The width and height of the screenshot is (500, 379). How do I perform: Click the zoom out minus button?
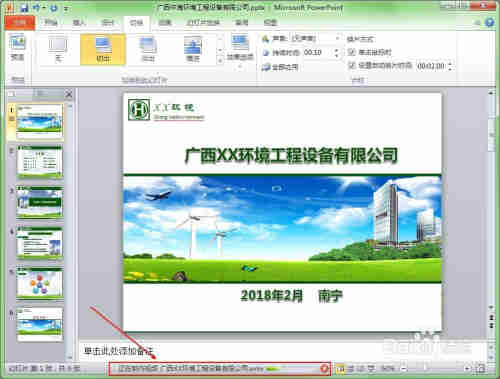[x=403, y=369]
